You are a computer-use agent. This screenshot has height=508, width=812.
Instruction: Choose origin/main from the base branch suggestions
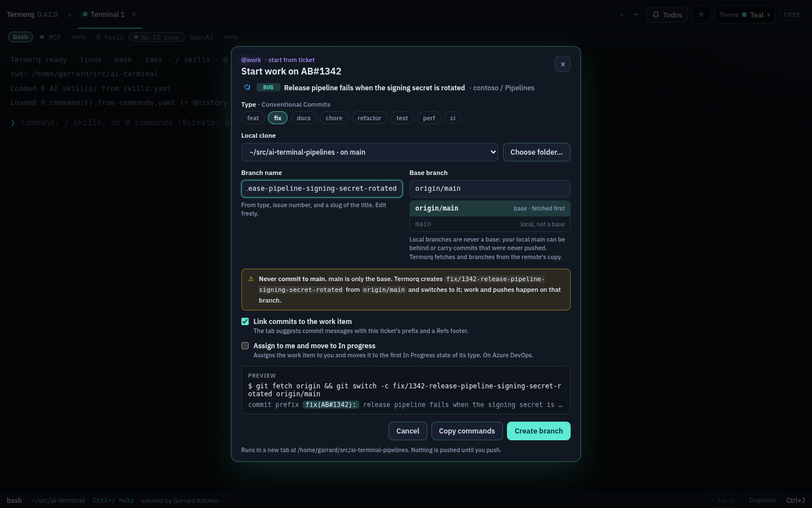pos(490,209)
